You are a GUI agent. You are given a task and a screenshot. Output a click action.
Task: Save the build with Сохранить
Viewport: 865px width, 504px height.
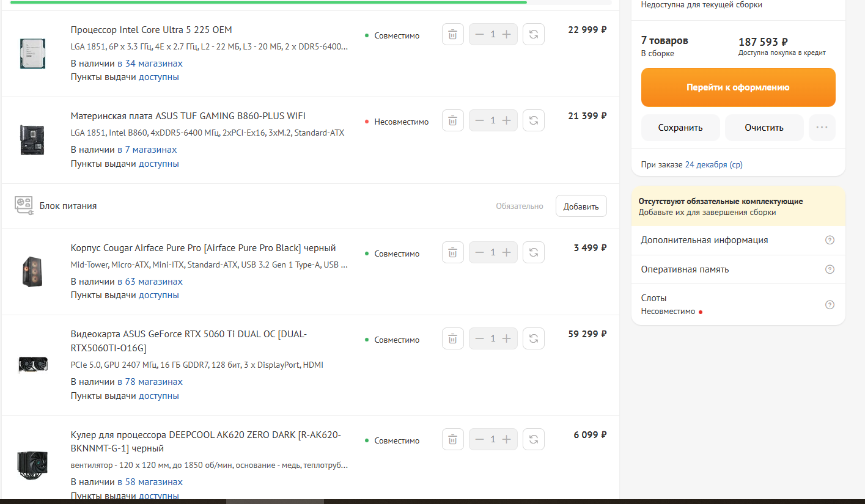[x=680, y=128]
